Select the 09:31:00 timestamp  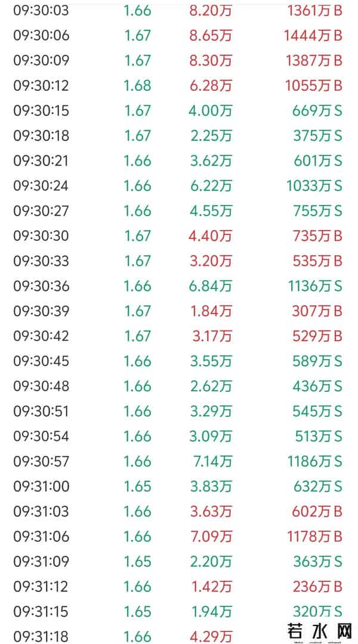(41, 486)
